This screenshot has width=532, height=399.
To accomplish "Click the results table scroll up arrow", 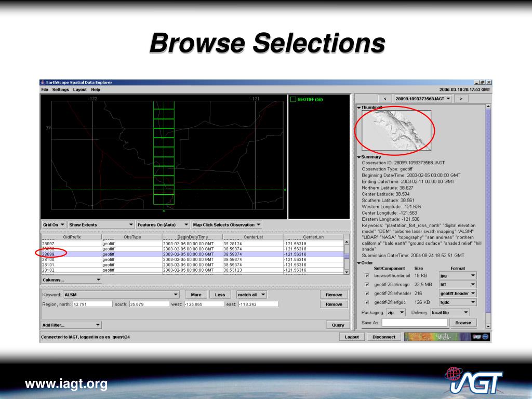I will (347, 242).
